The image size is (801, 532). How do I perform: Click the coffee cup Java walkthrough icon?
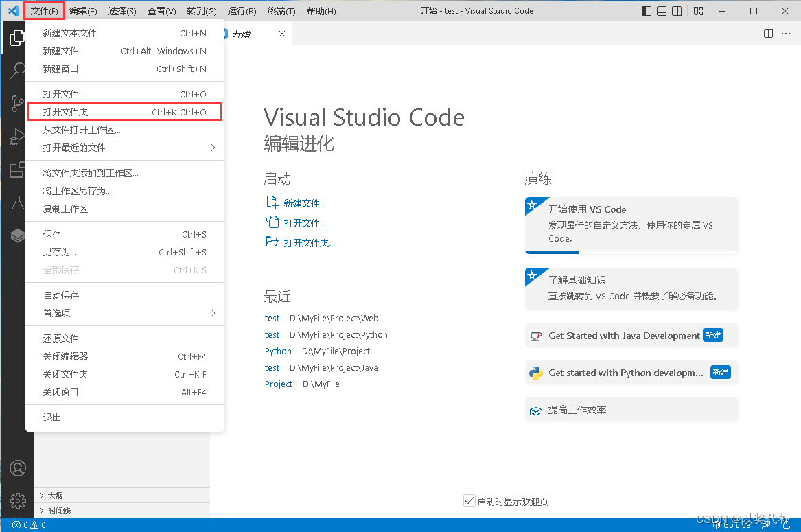tap(536, 336)
